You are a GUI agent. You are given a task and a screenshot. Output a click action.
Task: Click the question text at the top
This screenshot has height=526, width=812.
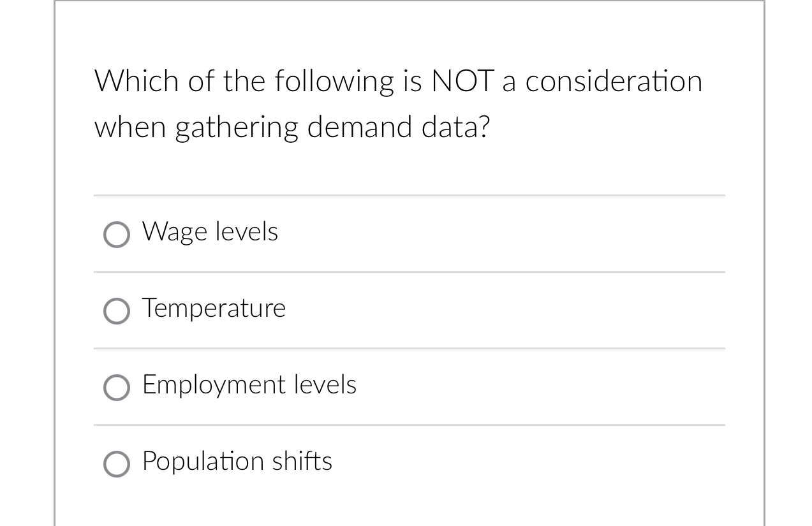(x=398, y=103)
